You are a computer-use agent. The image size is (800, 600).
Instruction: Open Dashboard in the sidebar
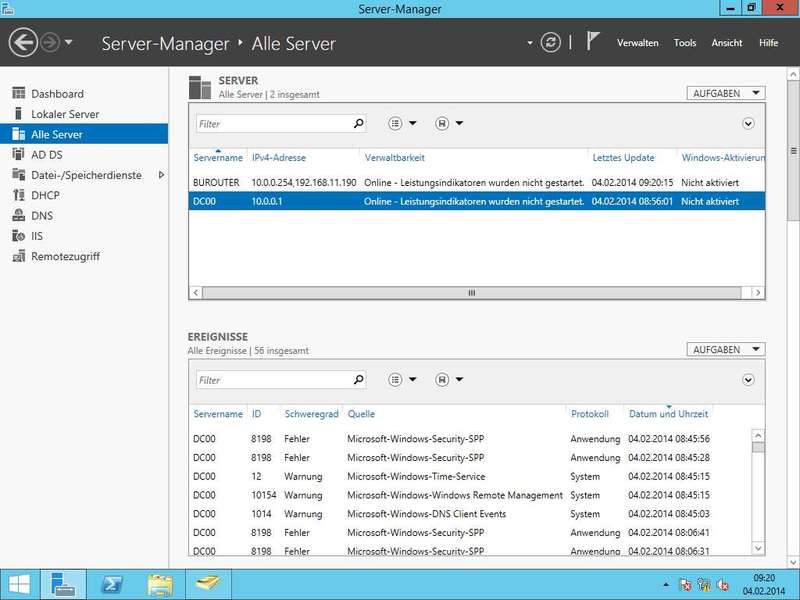[x=57, y=94]
